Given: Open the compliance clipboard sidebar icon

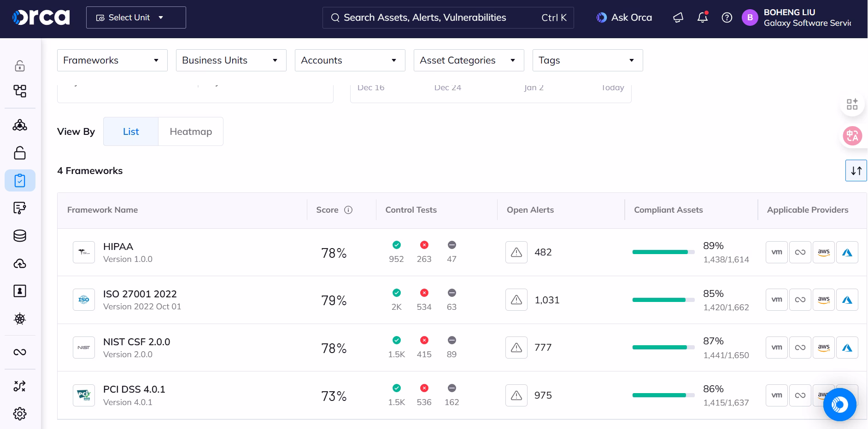Looking at the screenshot, I should click(x=20, y=180).
